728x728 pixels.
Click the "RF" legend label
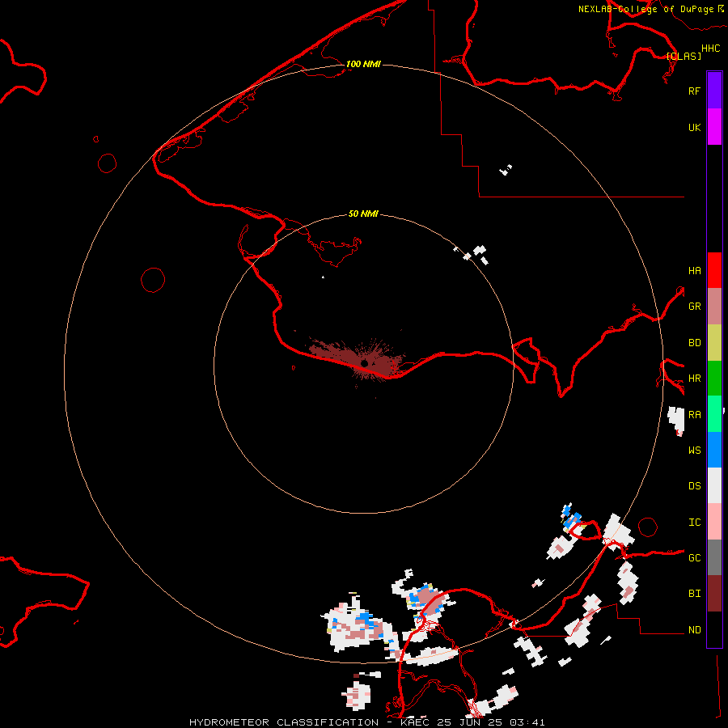694,91
